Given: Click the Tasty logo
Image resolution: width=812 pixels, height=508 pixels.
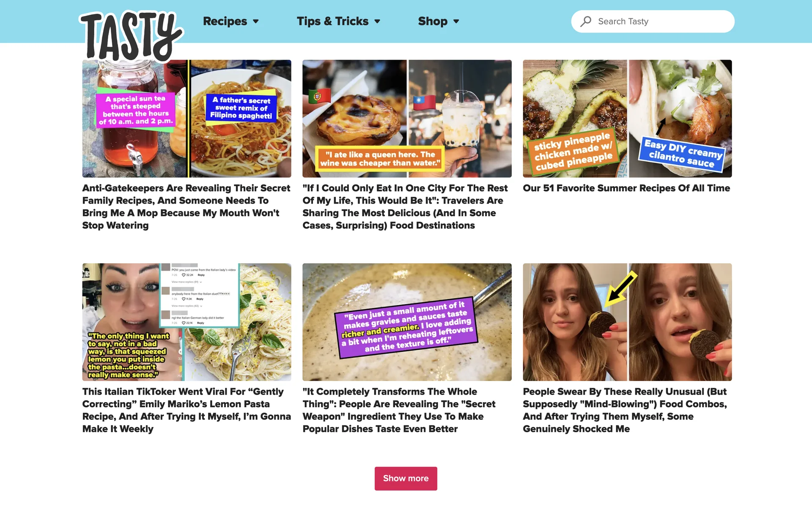Looking at the screenshot, I should (131, 36).
